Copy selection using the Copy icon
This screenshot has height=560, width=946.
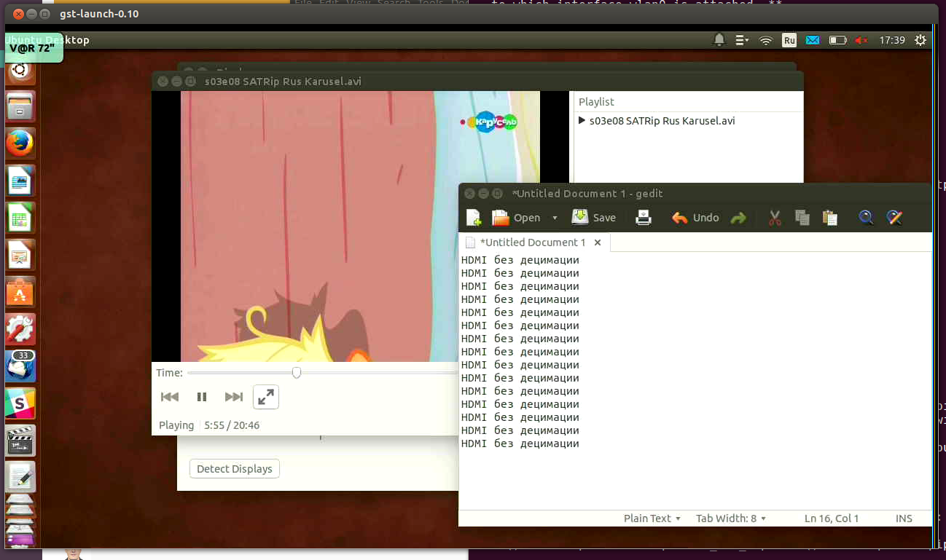click(x=802, y=217)
